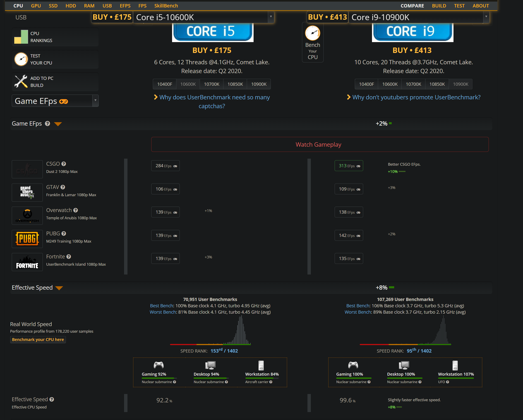Viewport: 523px width, 420px height.
Task: Open the Effective Speed help question mark
Action: tap(52, 399)
